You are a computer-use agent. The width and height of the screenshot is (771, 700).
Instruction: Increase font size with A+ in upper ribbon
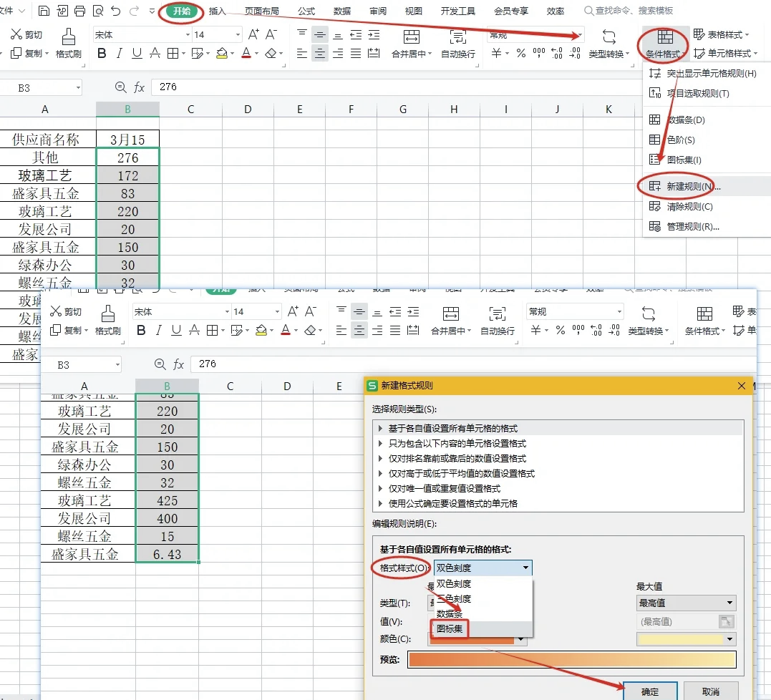[x=253, y=34]
